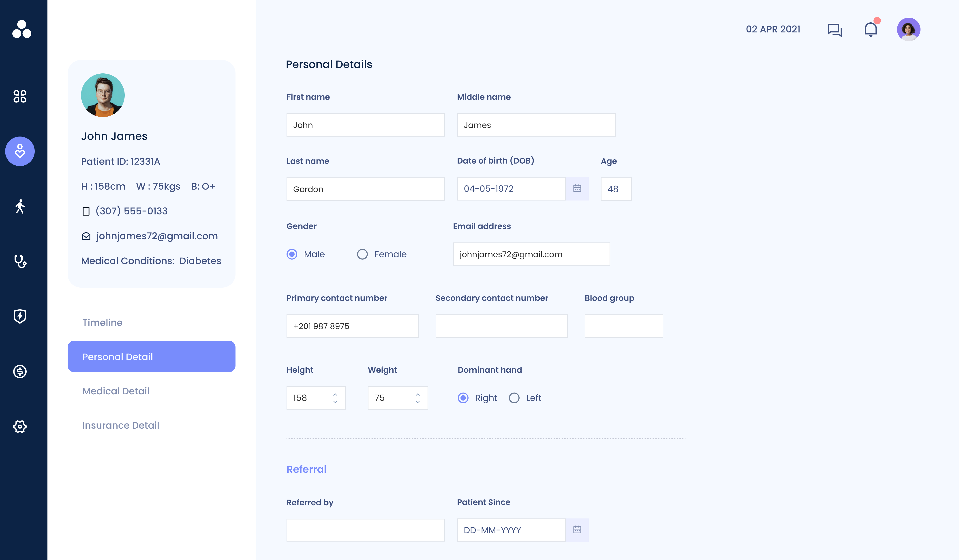This screenshot has width=959, height=560.
Task: Open the Date of birth calendar picker
Action: tap(577, 188)
